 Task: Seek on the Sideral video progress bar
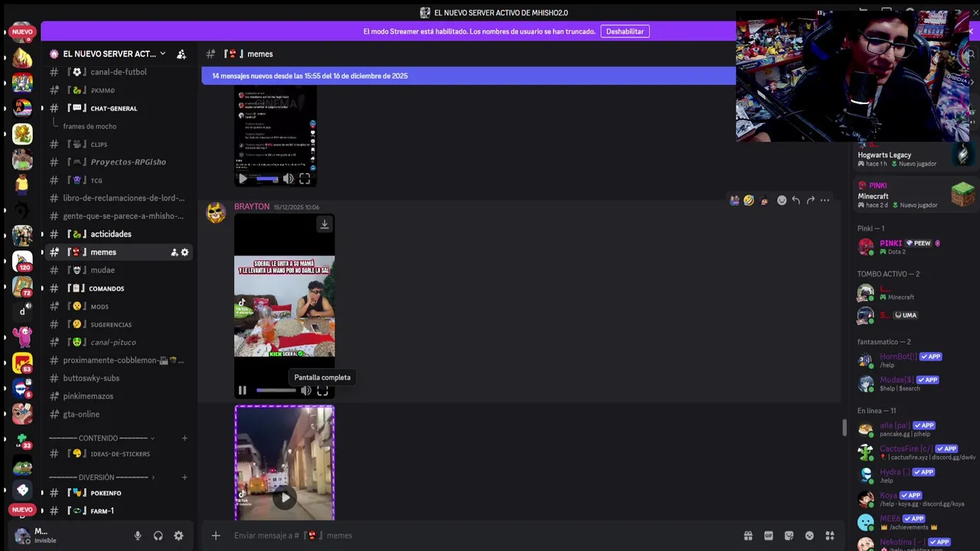tap(276, 390)
